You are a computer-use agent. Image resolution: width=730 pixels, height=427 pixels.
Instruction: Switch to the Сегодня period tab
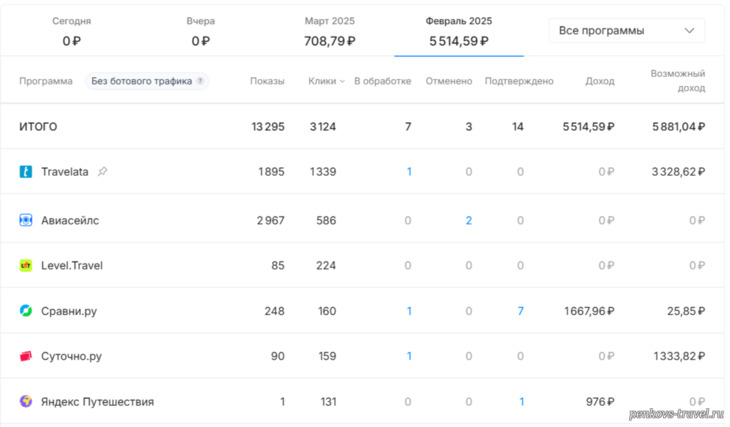pyautogui.click(x=72, y=31)
